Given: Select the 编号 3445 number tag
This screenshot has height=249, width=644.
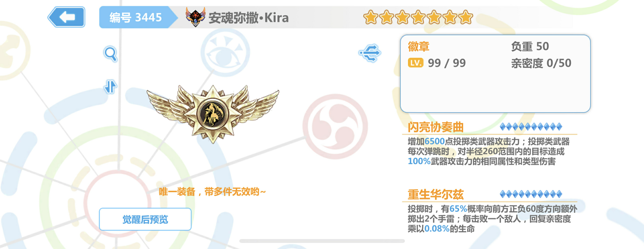Looking at the screenshot, I should click(136, 17).
